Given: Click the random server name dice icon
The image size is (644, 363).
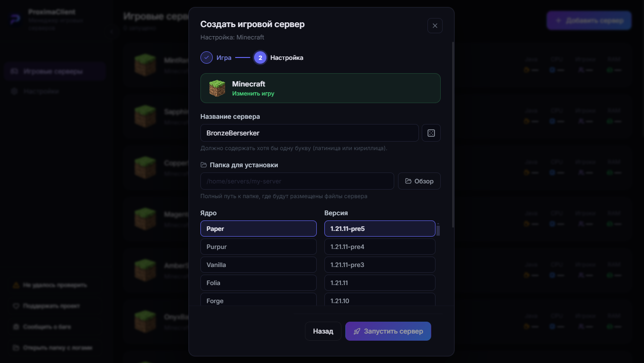Looking at the screenshot, I should tap(431, 133).
